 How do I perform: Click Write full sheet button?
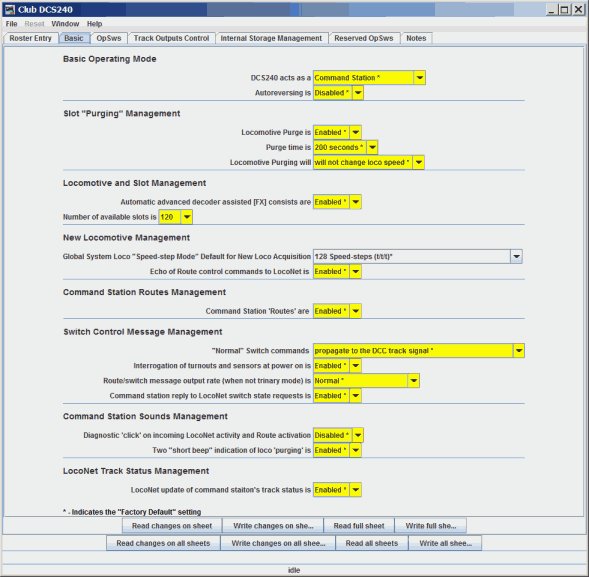(431, 526)
